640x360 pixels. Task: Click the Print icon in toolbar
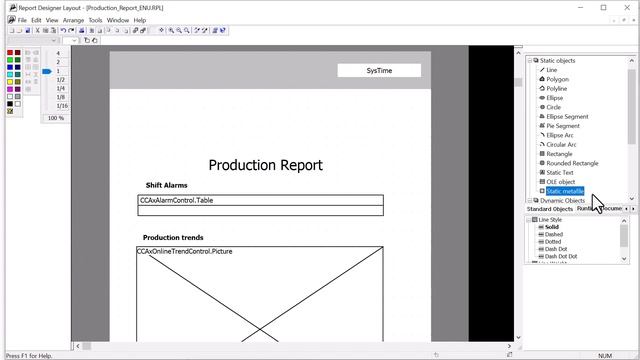click(82, 31)
